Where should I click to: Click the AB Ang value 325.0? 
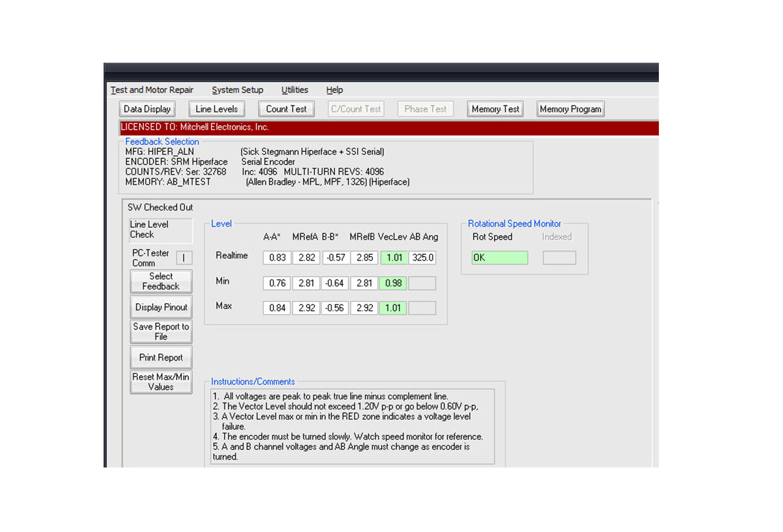(x=422, y=257)
